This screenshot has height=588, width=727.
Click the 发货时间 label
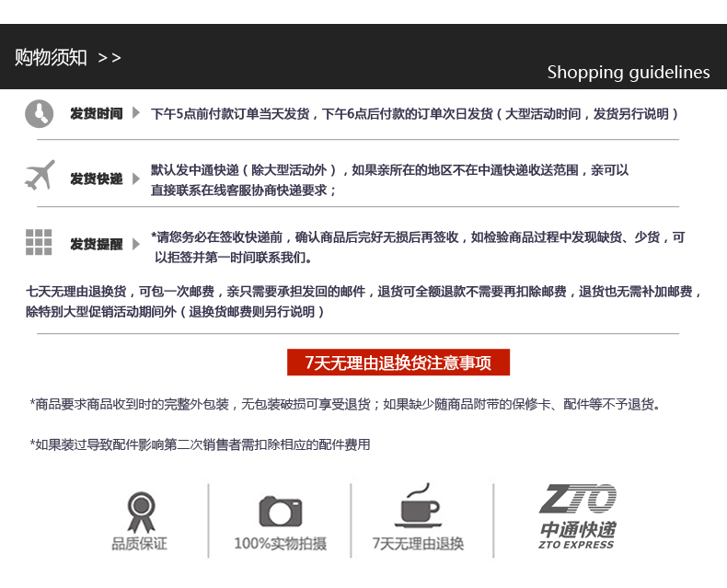(x=97, y=113)
